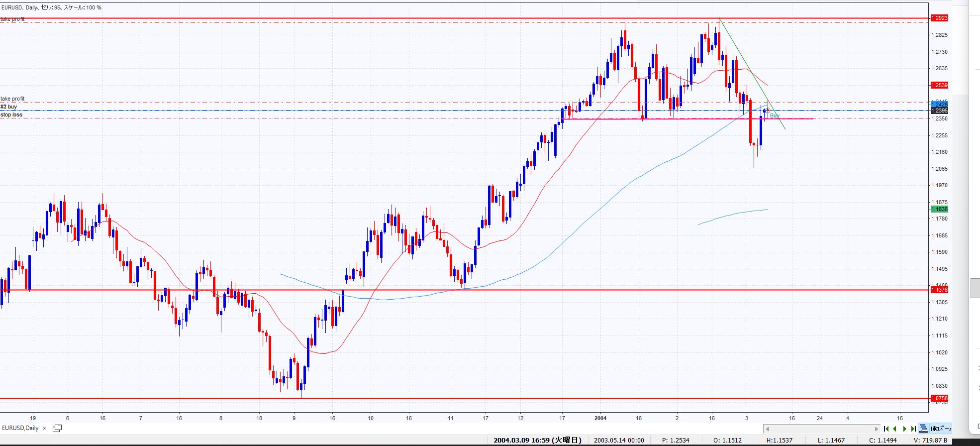
Task: Open the chart window list icon
Action: click(57, 428)
